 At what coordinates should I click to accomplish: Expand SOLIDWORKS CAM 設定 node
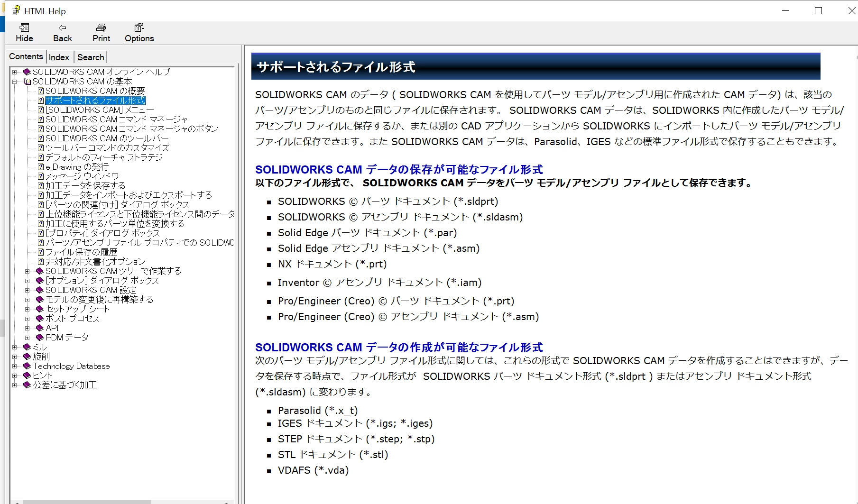(x=28, y=290)
